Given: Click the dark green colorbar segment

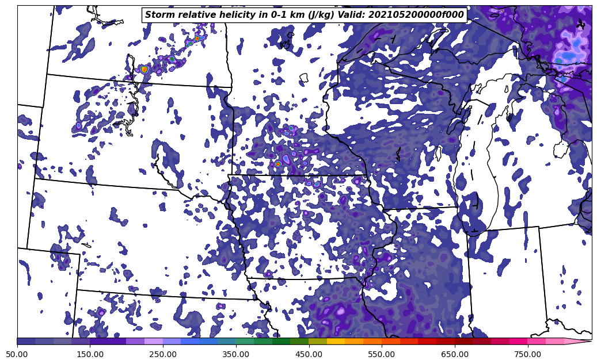Looking at the screenshot, I should [x=282, y=341].
